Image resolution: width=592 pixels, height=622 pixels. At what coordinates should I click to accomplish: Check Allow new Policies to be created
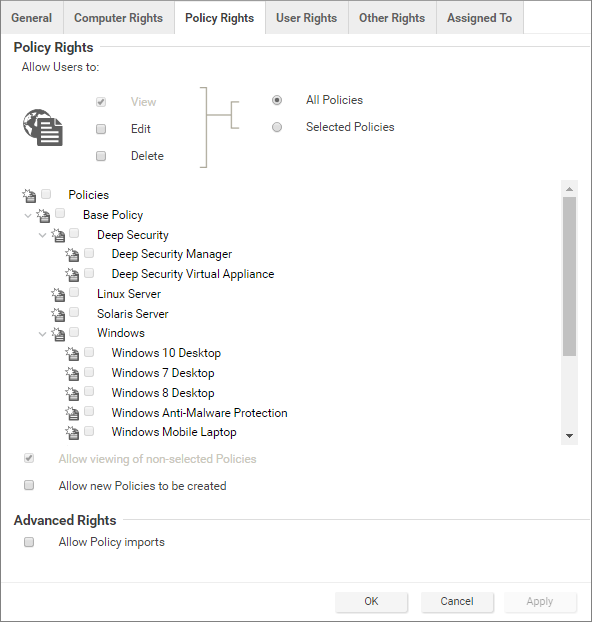coord(29,485)
